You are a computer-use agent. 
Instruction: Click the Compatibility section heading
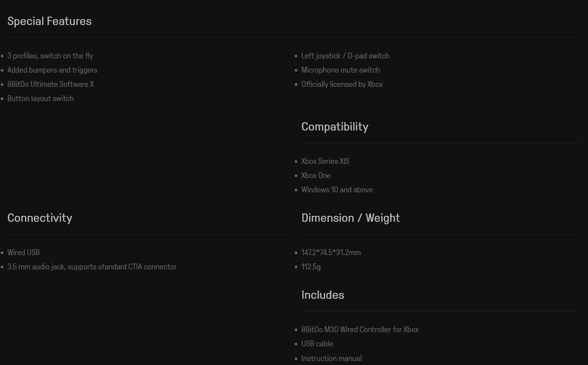[x=335, y=127]
